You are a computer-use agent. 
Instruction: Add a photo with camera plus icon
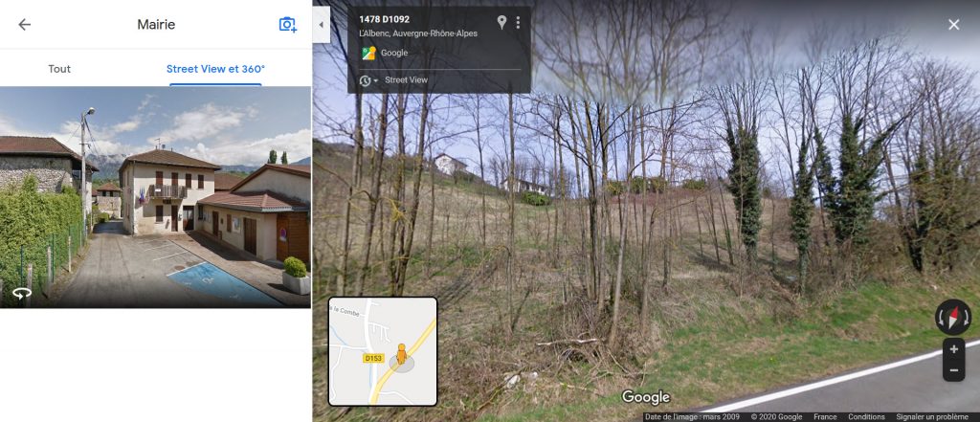click(287, 24)
